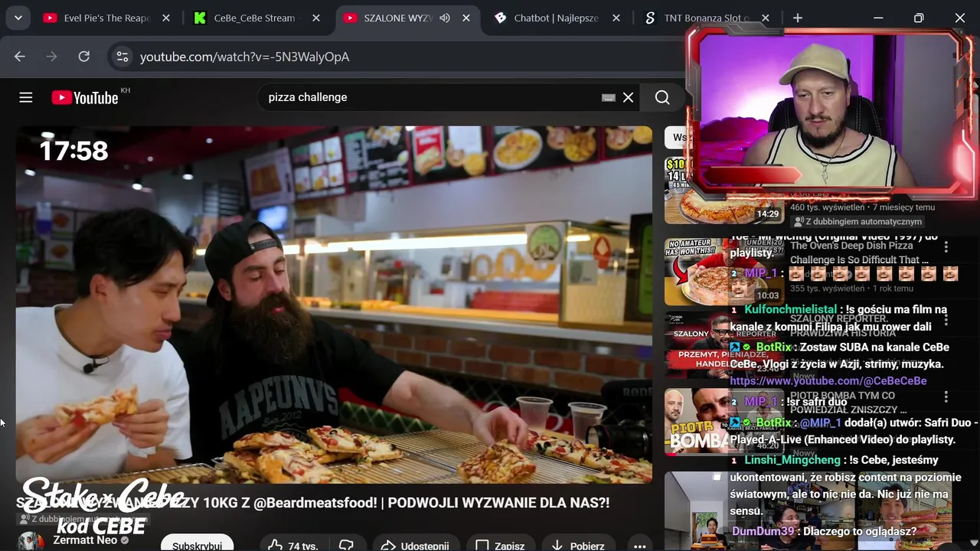Like the video showing 74 tys.
The image size is (980, 551).
(292, 545)
